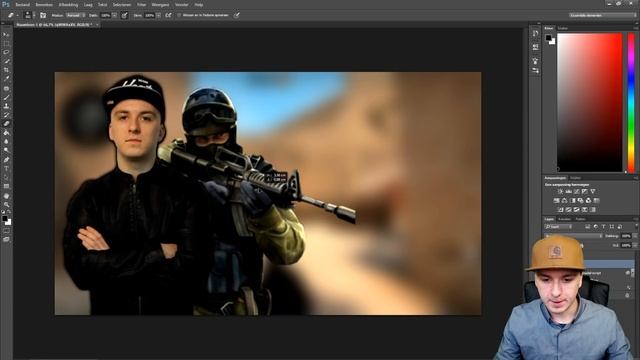Open the Stroom flow slider arrow

pyautogui.click(x=158, y=16)
